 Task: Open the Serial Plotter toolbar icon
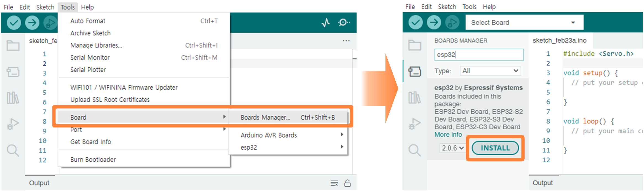[x=326, y=22]
